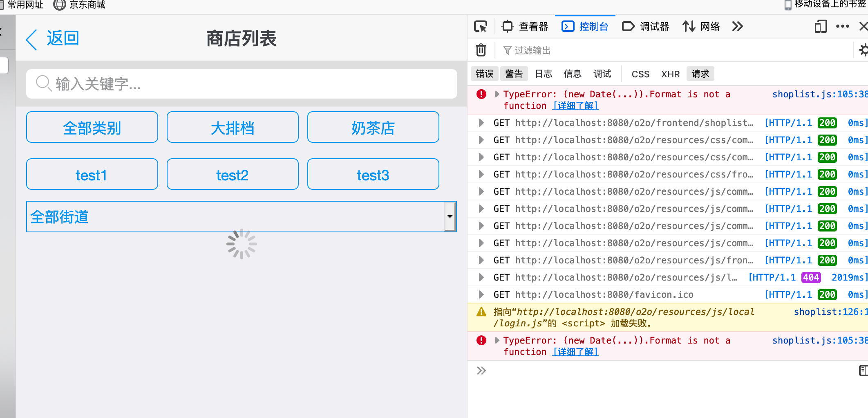Click the login.js script load failure warning
This screenshot has height=418, width=868.
[624, 317]
